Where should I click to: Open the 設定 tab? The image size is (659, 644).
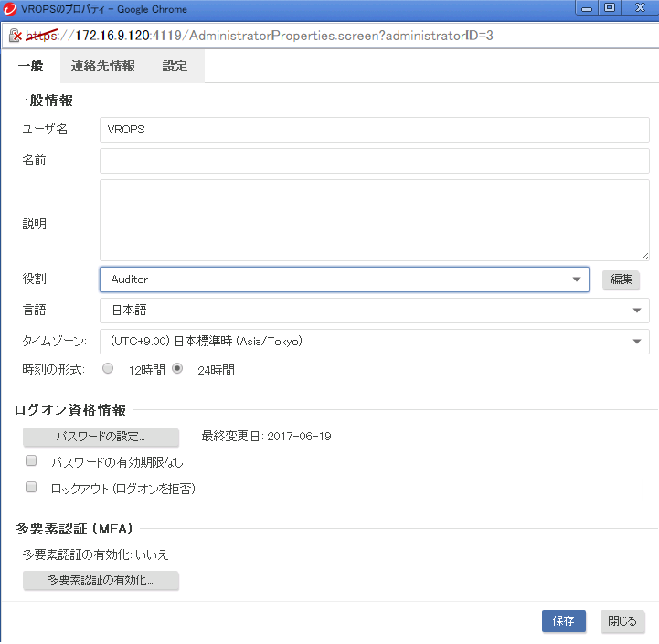coord(175,67)
